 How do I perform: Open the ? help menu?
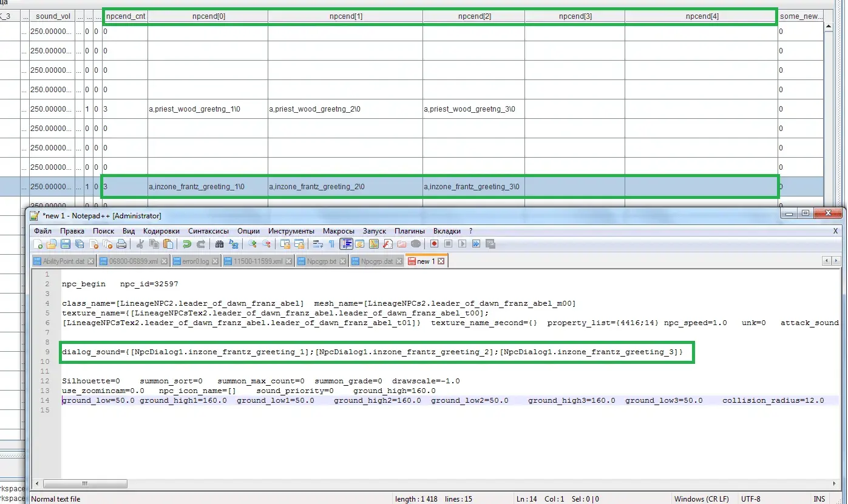(x=470, y=231)
